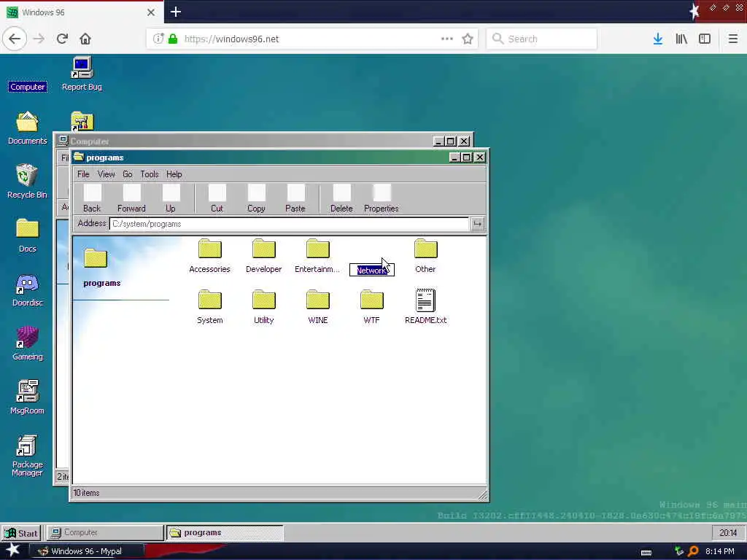
Task: Select the Other folder
Action: [425, 256]
